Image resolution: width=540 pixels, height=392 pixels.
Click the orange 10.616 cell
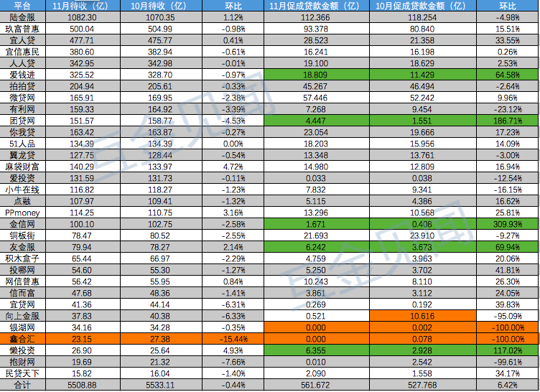click(423, 316)
